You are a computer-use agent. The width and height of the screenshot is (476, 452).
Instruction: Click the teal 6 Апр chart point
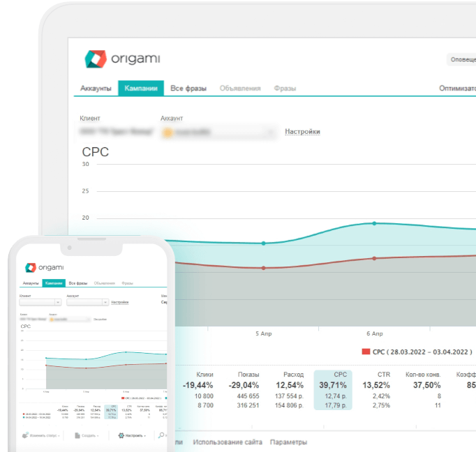[x=374, y=223]
